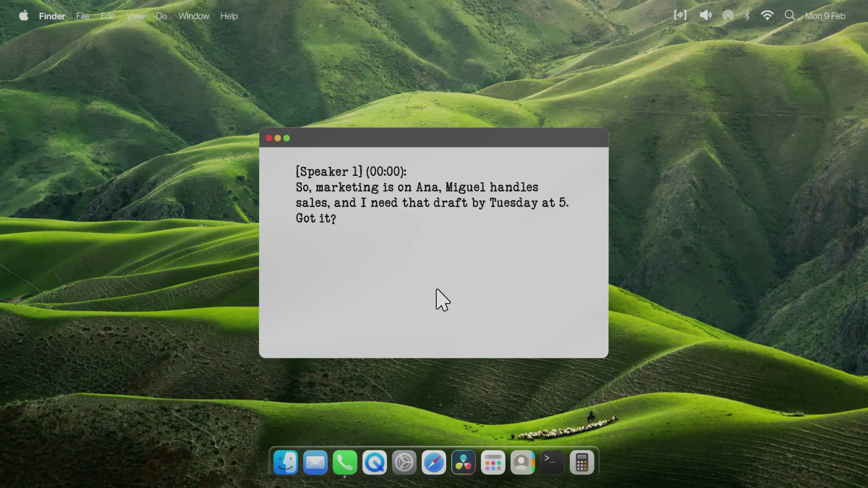Open Mail from the dock

coord(315,462)
